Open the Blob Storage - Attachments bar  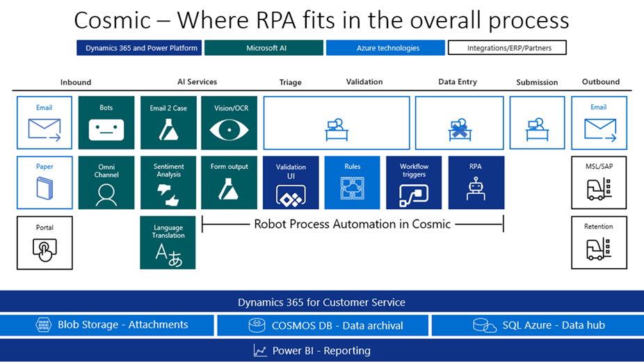pyautogui.click(x=107, y=325)
